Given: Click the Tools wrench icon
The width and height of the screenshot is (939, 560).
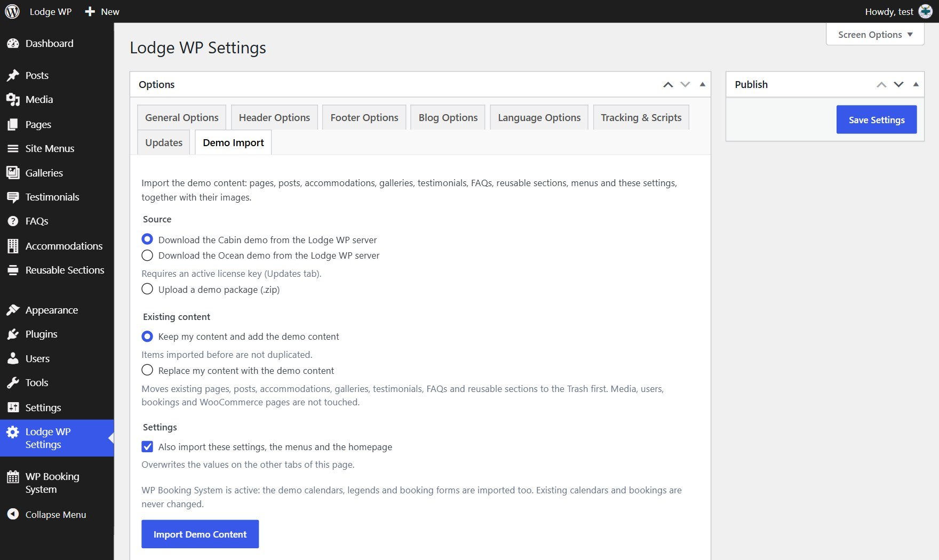Looking at the screenshot, I should pyautogui.click(x=13, y=383).
